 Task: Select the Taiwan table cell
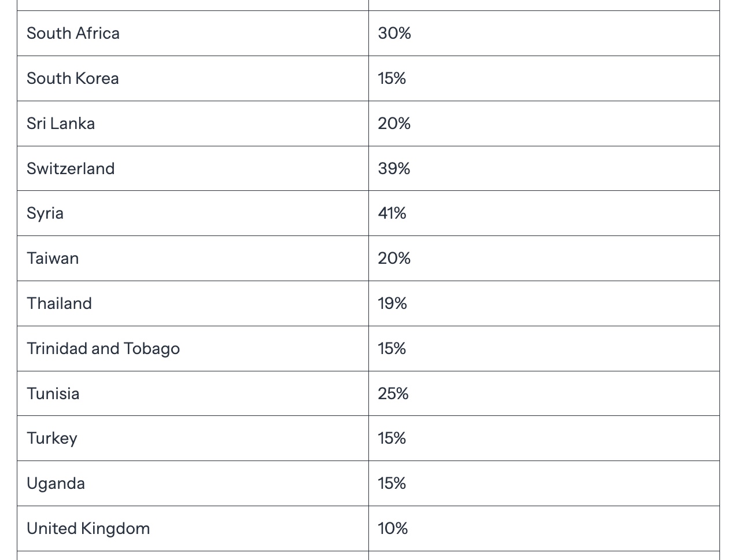click(193, 259)
